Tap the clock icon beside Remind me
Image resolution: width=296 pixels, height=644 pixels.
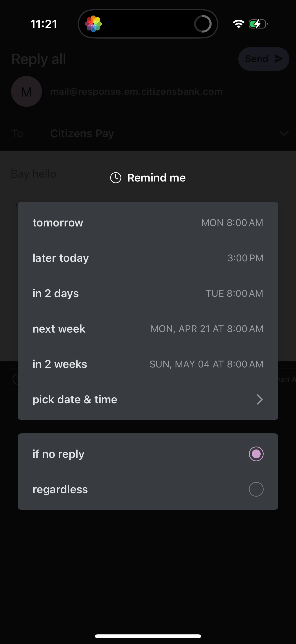[116, 178]
